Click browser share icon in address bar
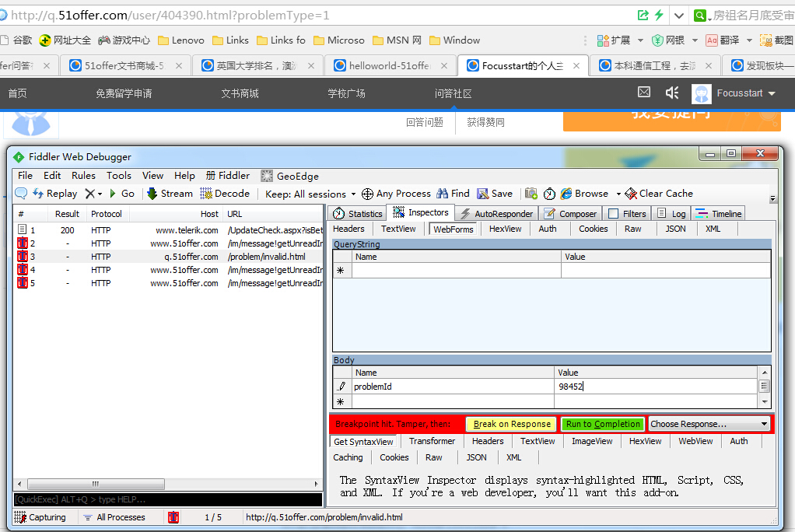Viewport: 795px width, 532px height. click(643, 16)
